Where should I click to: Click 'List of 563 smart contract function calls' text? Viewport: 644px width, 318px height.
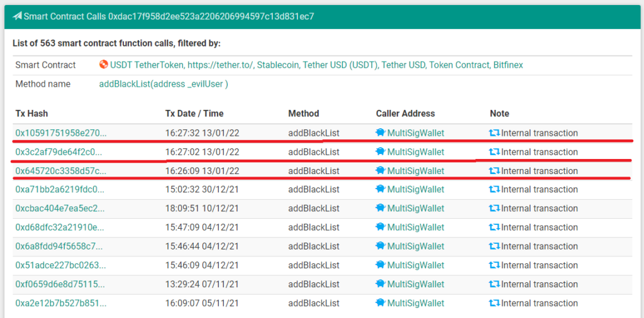[x=116, y=43]
